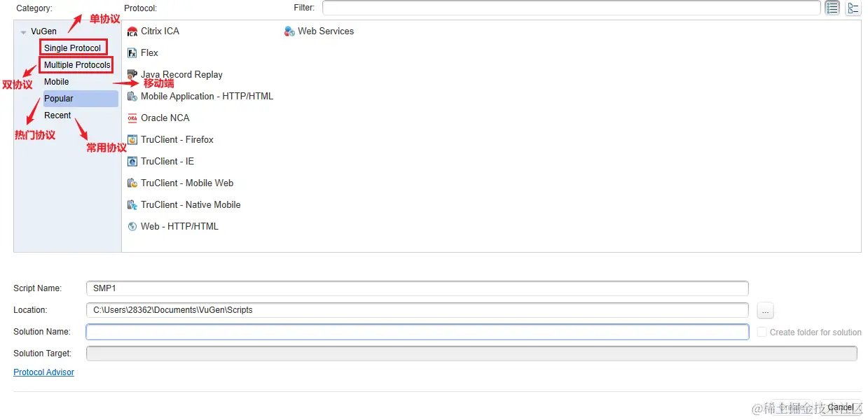Click the Web HTTP/HTML globe icon
The width and height of the screenshot is (868, 420).
click(132, 227)
